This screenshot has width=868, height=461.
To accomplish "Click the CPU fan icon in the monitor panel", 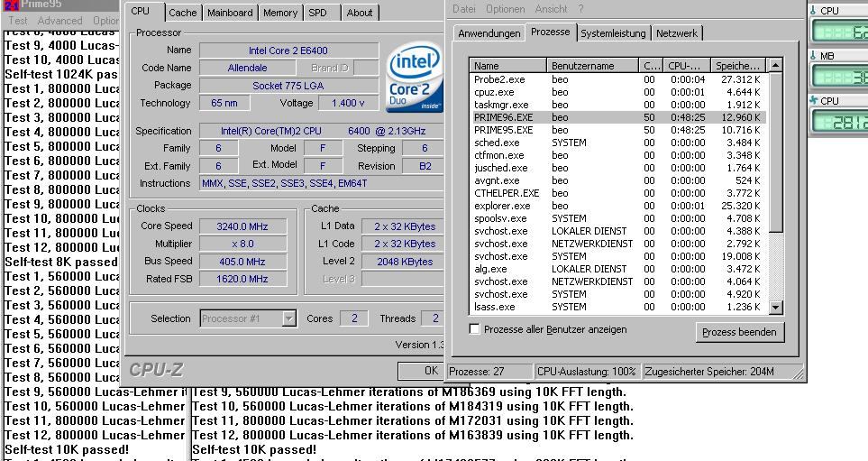I will 813,100.
